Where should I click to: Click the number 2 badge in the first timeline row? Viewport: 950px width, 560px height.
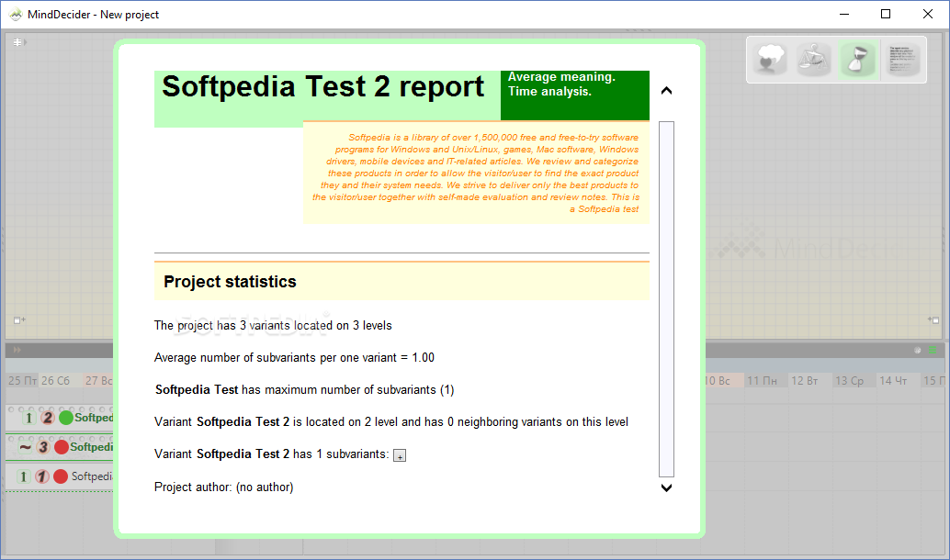click(x=47, y=418)
